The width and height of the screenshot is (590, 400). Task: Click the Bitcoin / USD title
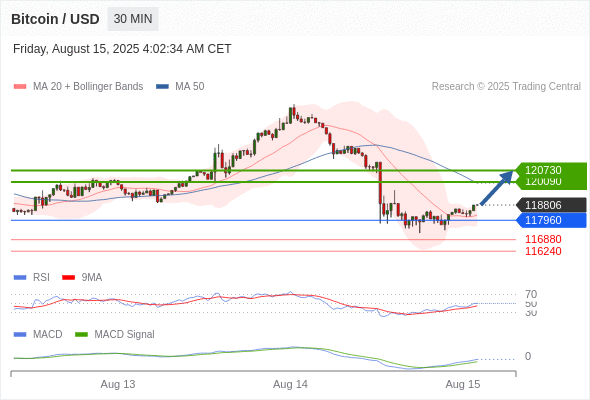pos(55,19)
